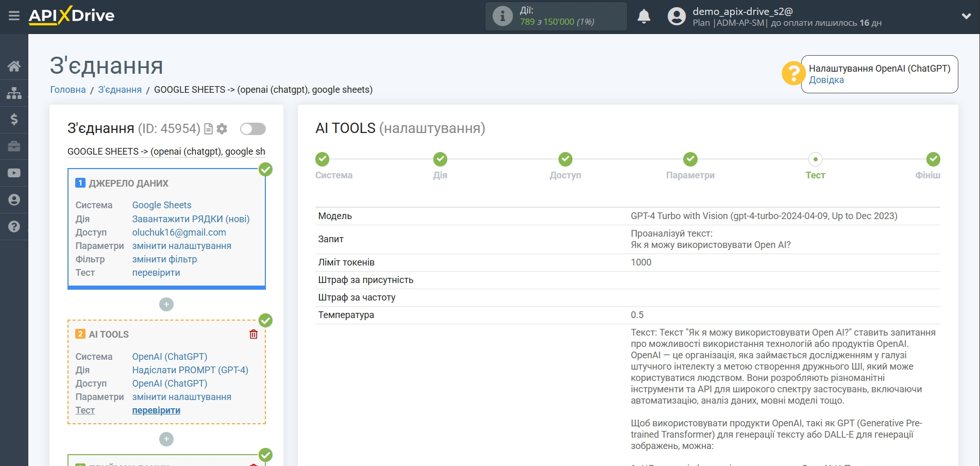The width and height of the screenshot is (980, 466).
Task: Open Надіслати PROMPT (GPT-4) action link
Action: tap(190, 370)
